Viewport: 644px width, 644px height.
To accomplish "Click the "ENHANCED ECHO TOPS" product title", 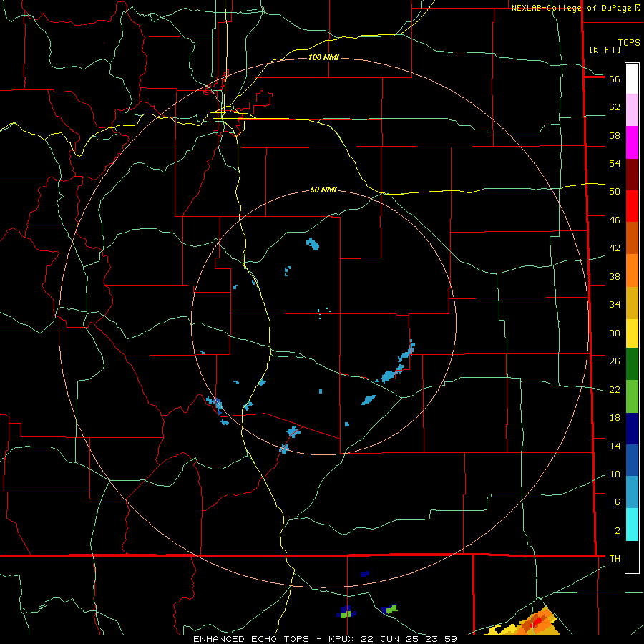I will [x=251, y=639].
